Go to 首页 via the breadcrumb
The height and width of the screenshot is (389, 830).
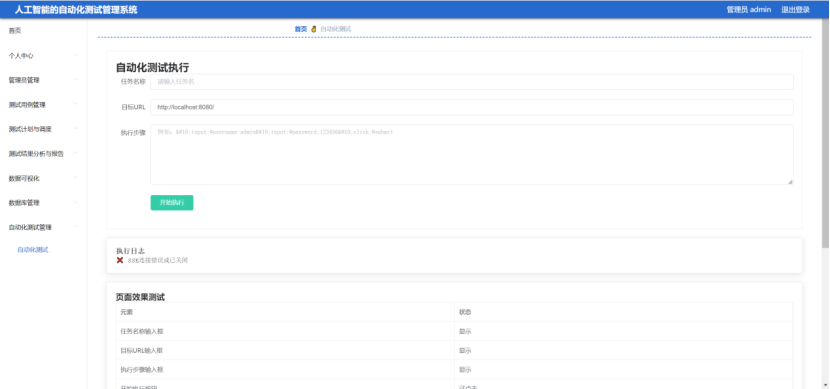(301, 29)
